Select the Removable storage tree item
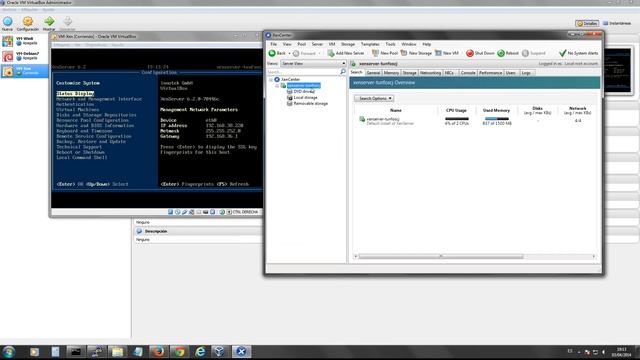The height and width of the screenshot is (360, 640). [x=311, y=104]
